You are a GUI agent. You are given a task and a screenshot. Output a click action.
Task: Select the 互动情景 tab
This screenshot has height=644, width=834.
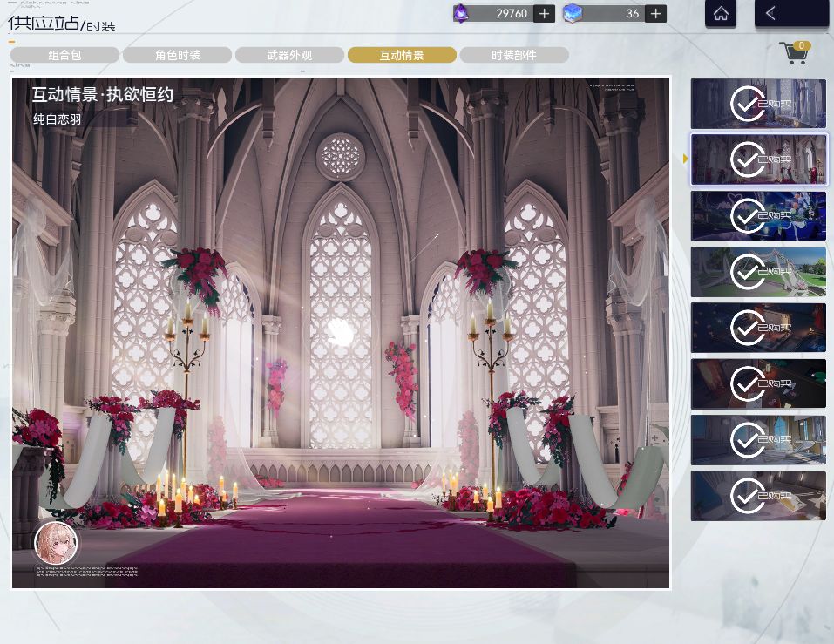pos(402,55)
